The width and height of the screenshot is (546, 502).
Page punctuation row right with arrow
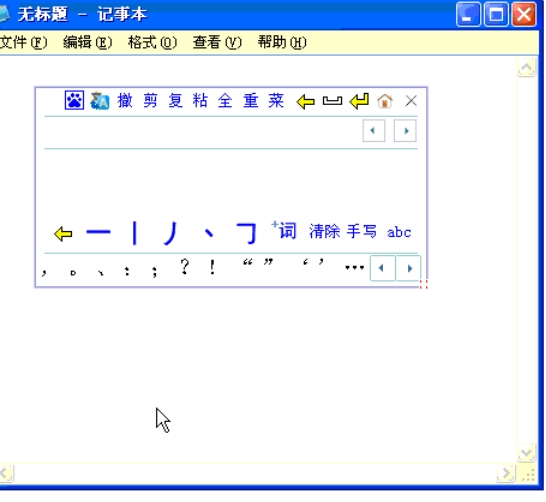coord(408,268)
